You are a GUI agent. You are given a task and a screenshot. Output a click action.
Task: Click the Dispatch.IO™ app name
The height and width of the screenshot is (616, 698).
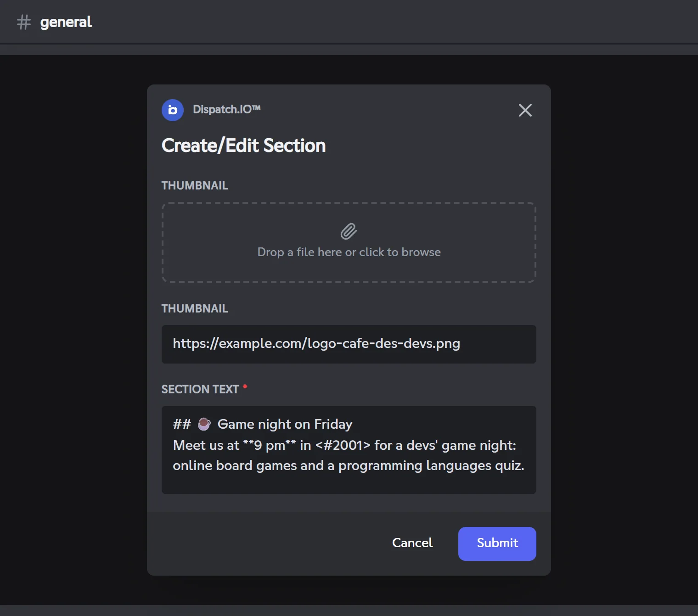[x=227, y=109]
